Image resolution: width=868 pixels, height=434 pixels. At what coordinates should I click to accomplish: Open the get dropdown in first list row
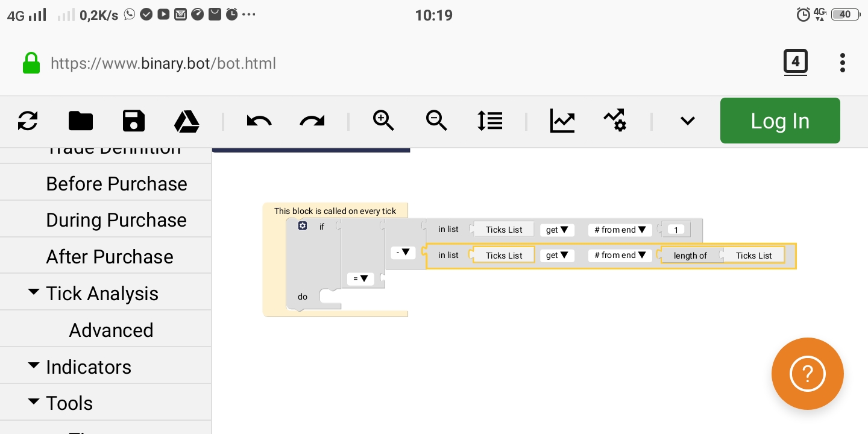(x=557, y=230)
